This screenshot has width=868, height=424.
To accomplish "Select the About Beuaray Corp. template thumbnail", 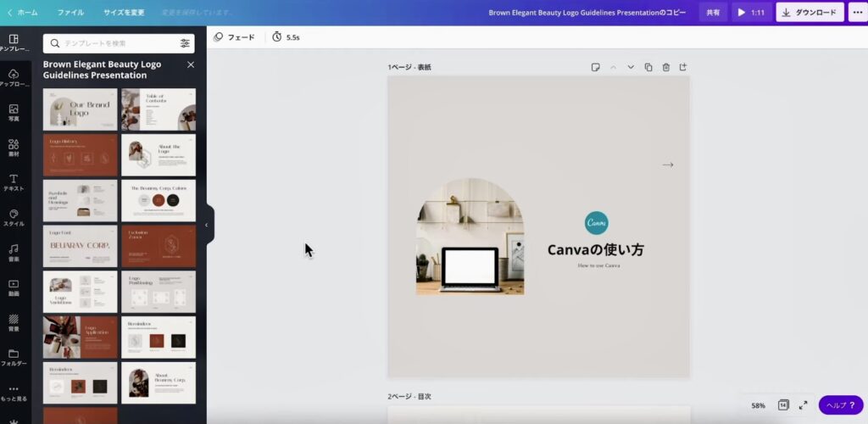I will coord(159,383).
